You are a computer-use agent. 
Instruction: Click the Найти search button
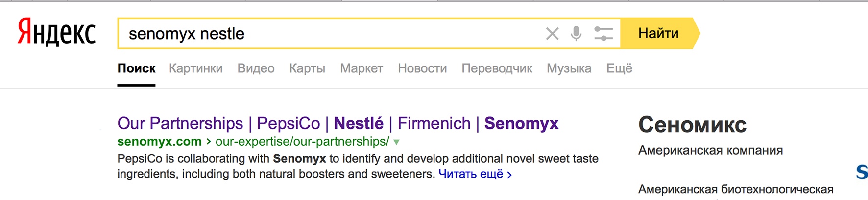click(659, 33)
